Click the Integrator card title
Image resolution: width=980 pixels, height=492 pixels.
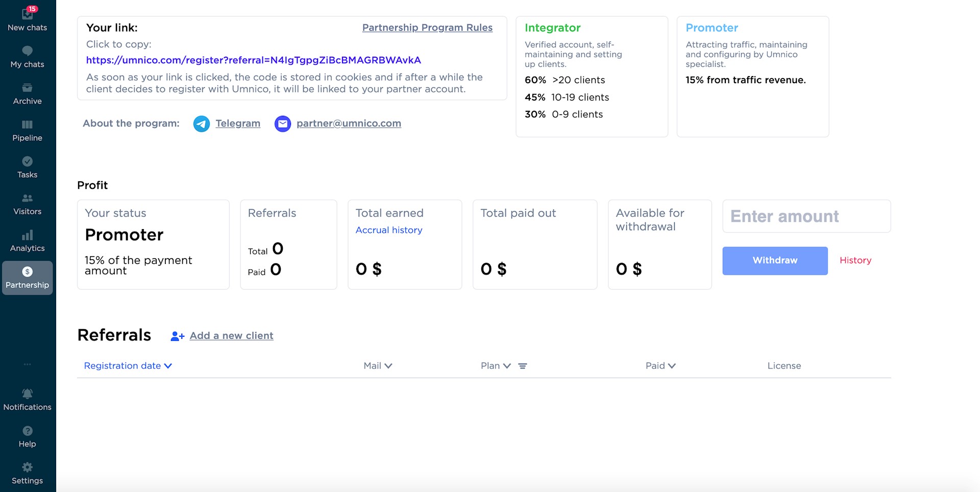point(552,28)
